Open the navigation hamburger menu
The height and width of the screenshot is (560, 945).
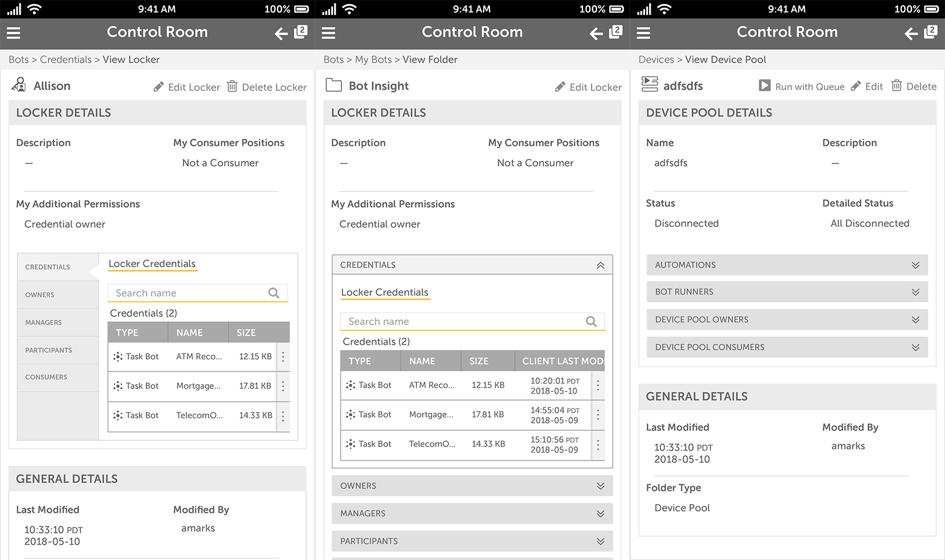pos(13,32)
